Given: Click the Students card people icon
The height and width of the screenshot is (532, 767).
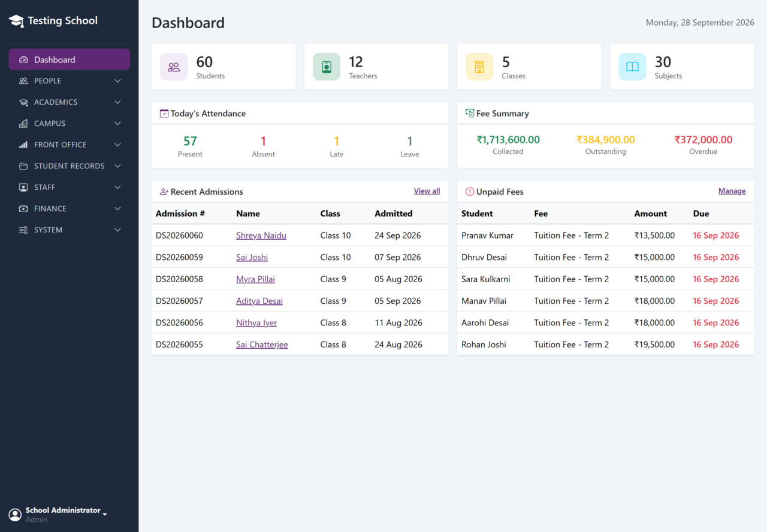Looking at the screenshot, I should click(174, 67).
